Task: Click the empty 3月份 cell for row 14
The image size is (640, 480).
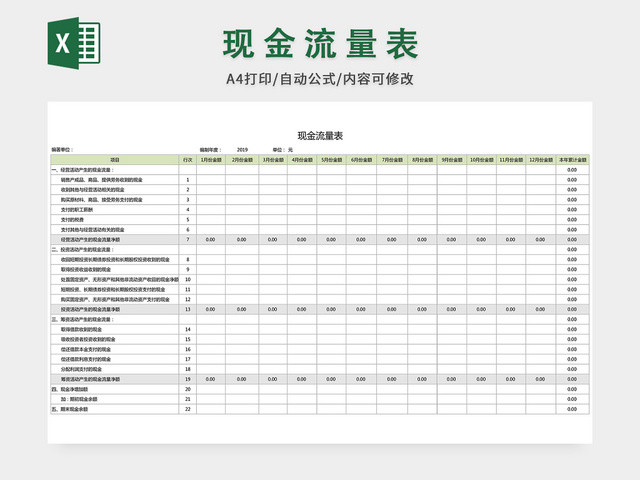Action: pos(273,329)
